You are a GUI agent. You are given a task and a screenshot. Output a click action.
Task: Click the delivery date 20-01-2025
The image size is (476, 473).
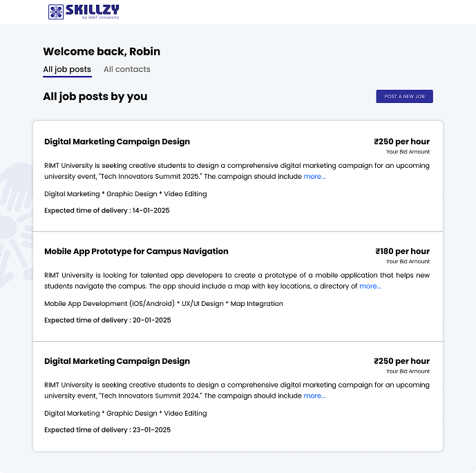point(151,320)
